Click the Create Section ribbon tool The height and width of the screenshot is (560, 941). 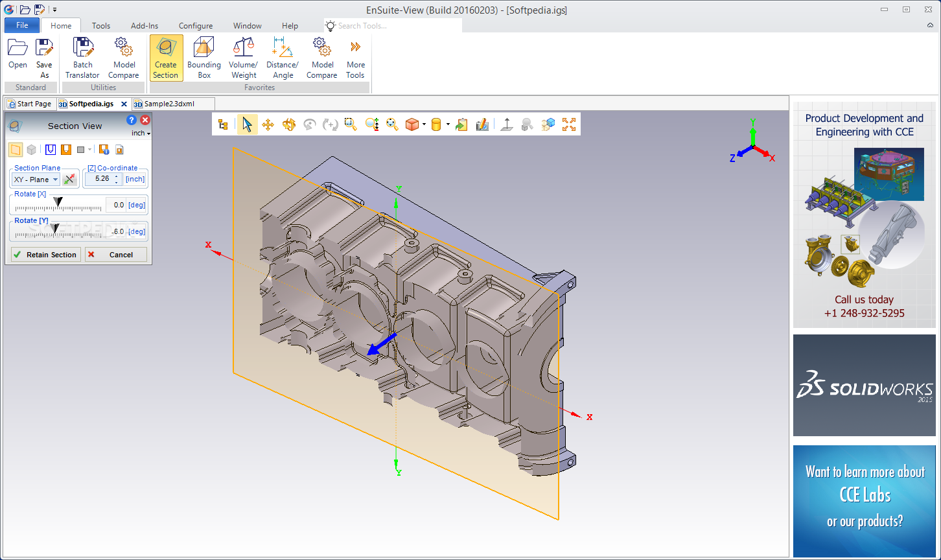click(166, 58)
